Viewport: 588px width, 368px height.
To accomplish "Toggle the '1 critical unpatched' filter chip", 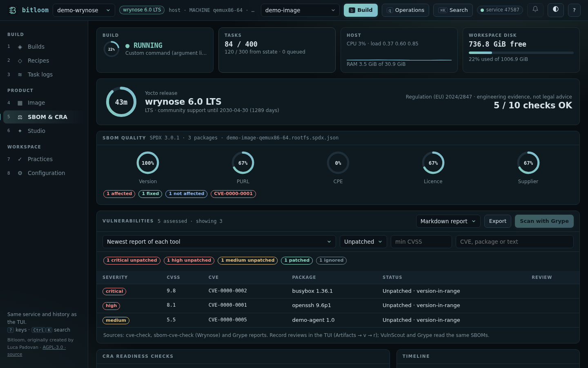I will (132, 260).
